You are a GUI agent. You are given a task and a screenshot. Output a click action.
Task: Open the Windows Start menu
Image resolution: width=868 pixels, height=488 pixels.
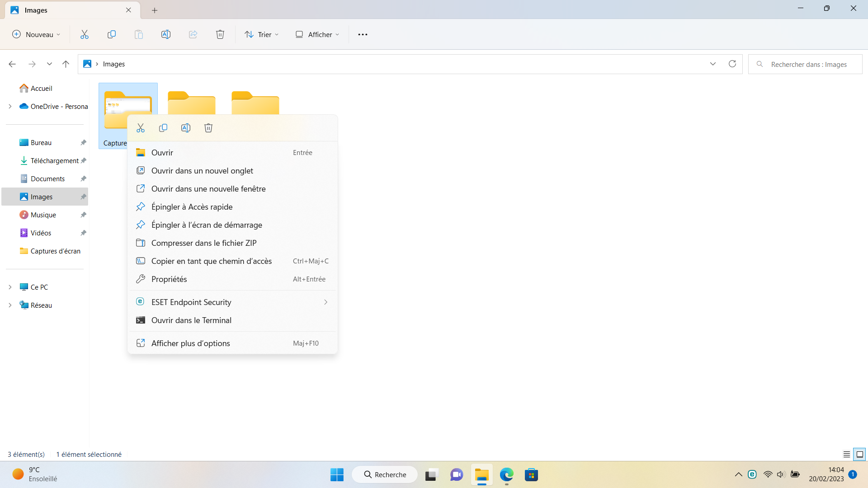pos(337,474)
